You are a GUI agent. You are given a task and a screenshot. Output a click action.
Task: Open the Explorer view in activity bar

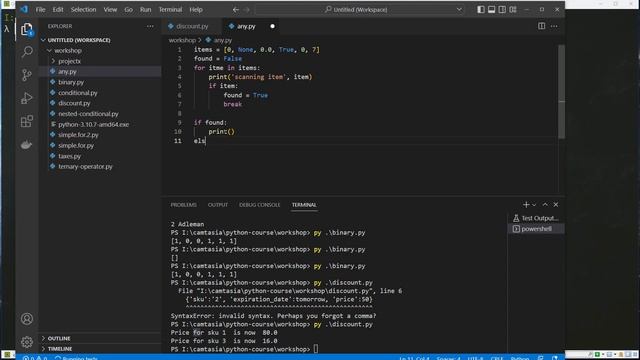27,29
